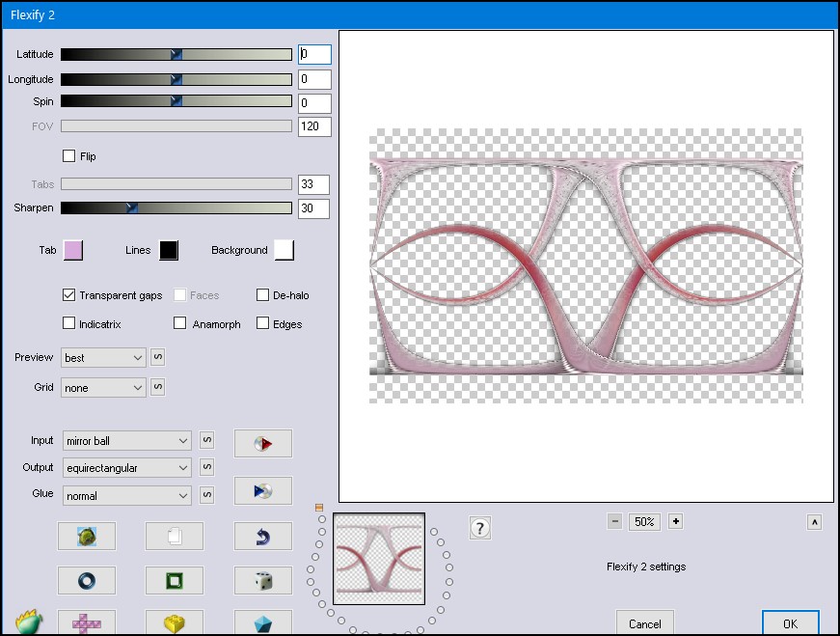Open the Grid dropdown

(103, 388)
